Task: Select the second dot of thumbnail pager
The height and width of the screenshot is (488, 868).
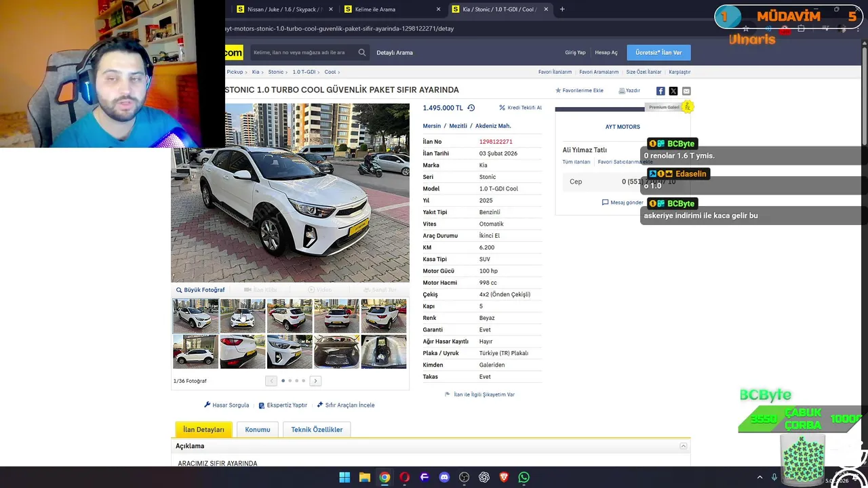Action: (x=290, y=381)
